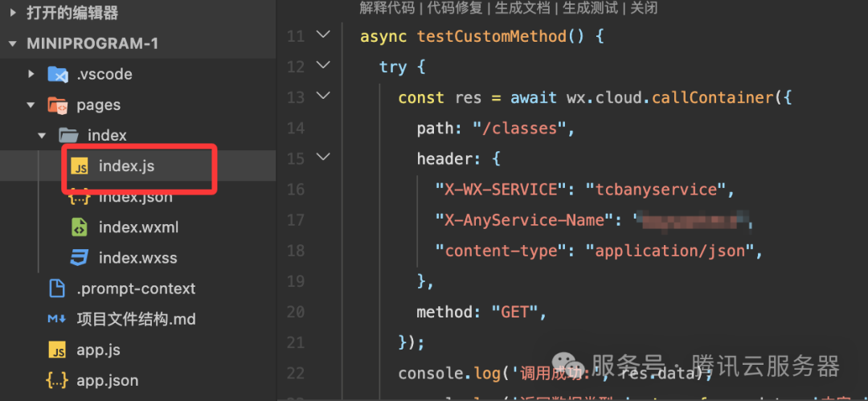Click the braces icon beside app.json
Image resolution: width=868 pixels, height=401 pixels.
[57, 380]
